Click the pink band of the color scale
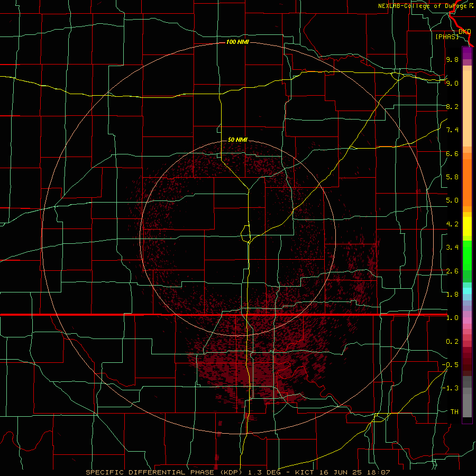Image resolution: width=476 pixels, height=476 pixels. point(467,321)
